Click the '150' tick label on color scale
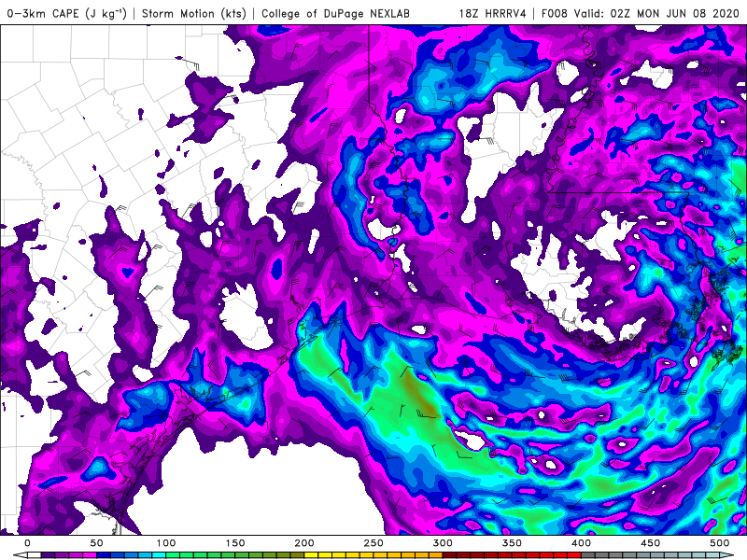The height and width of the screenshot is (560, 747). 235,543
